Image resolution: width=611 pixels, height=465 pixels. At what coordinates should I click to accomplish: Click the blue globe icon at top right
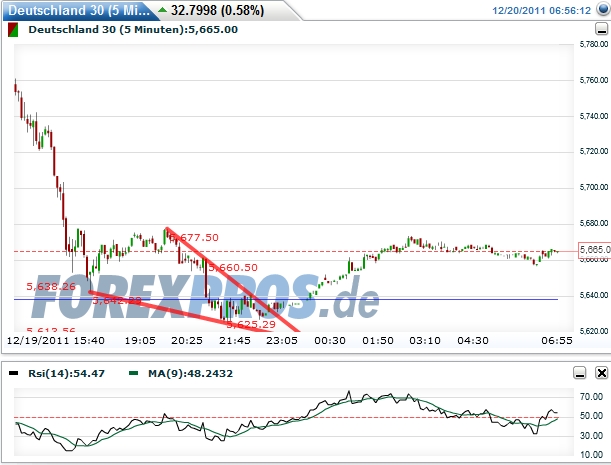603,9
